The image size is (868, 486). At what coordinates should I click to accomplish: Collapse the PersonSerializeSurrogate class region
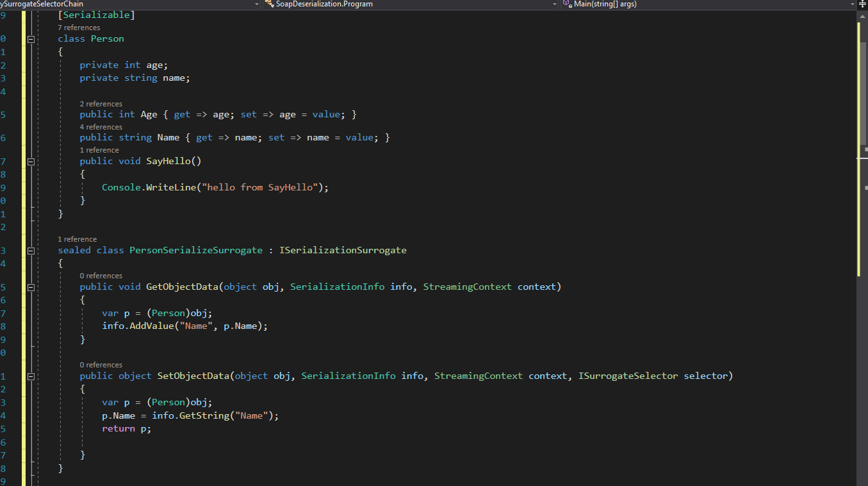pyautogui.click(x=31, y=251)
